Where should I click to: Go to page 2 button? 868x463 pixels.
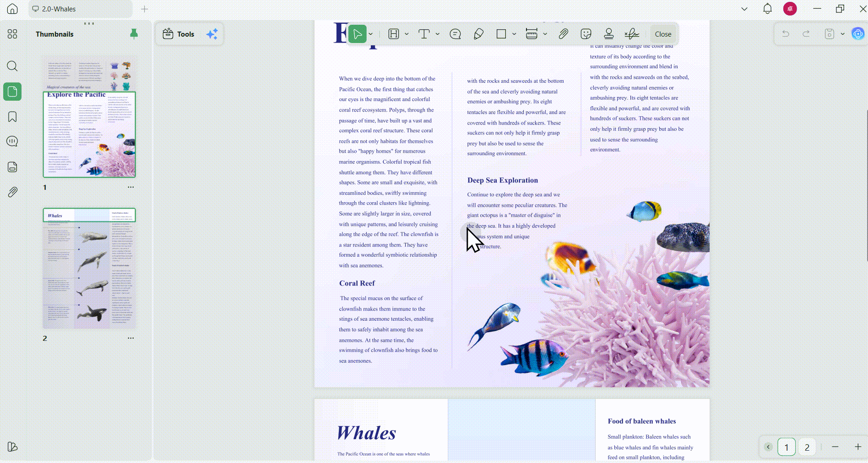(807, 447)
